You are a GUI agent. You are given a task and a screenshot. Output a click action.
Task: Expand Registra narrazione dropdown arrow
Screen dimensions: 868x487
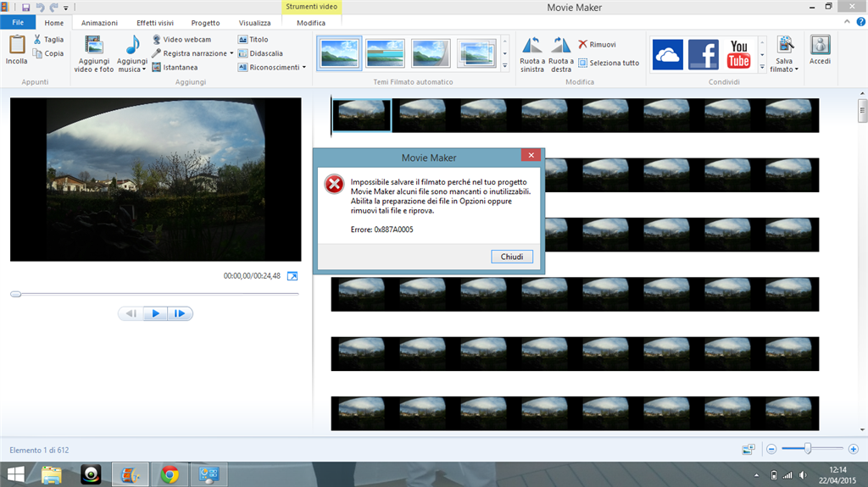pyautogui.click(x=231, y=53)
